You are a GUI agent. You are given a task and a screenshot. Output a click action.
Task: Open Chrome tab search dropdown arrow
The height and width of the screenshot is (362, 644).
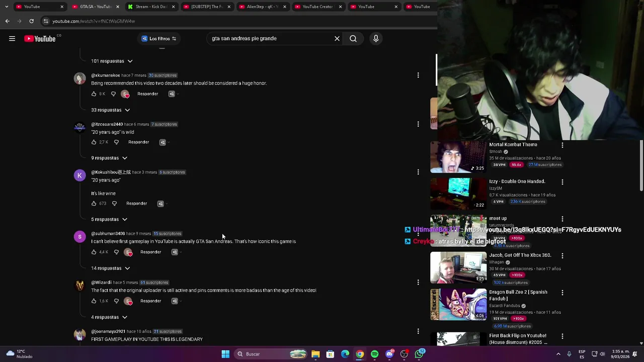click(7, 7)
